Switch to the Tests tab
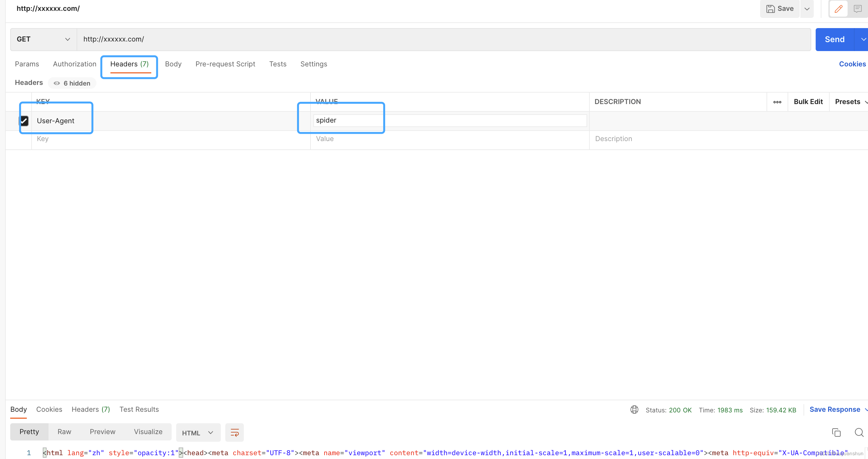Image resolution: width=868 pixels, height=459 pixels. 278,64
